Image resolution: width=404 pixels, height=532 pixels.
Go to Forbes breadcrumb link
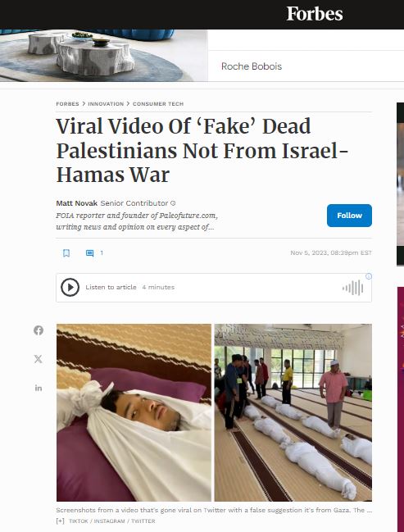tap(67, 104)
